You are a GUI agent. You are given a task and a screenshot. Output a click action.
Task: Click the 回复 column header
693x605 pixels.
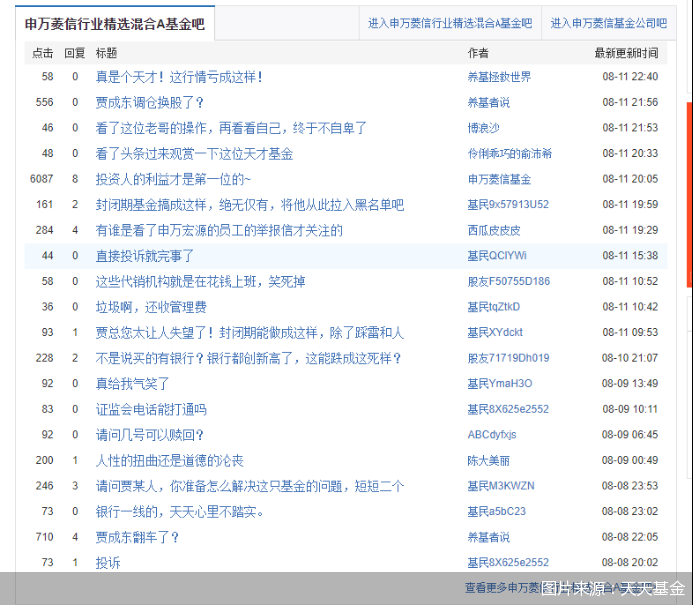coord(74,53)
